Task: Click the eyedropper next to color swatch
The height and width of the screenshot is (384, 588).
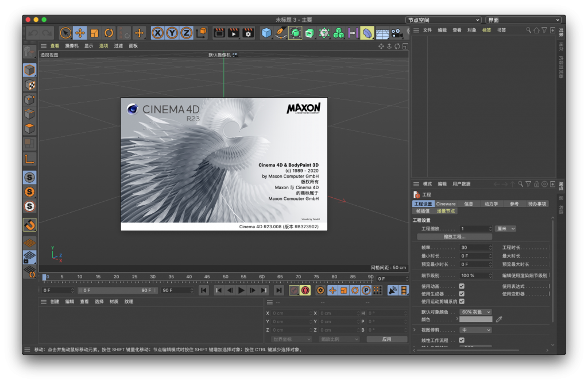Action: 499,319
